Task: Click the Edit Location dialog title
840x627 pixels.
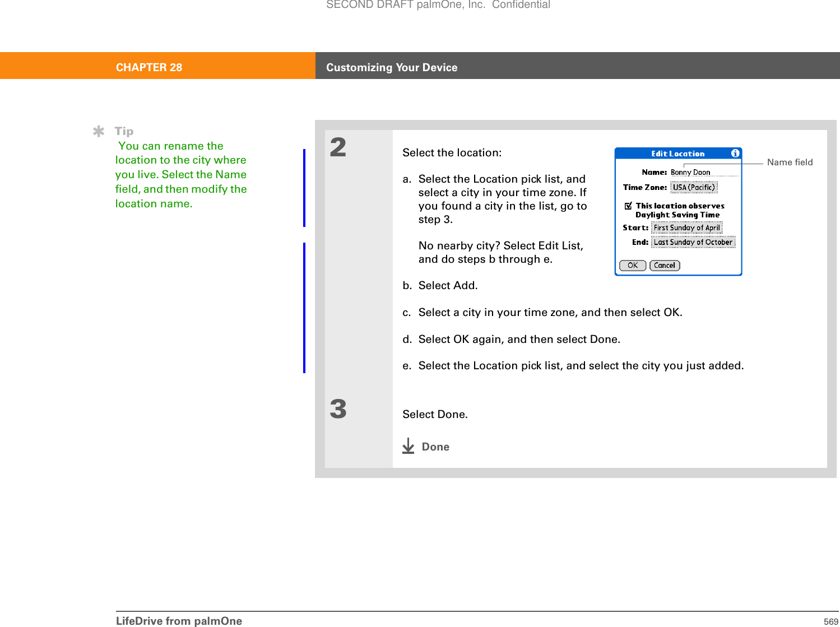Action: click(x=677, y=154)
